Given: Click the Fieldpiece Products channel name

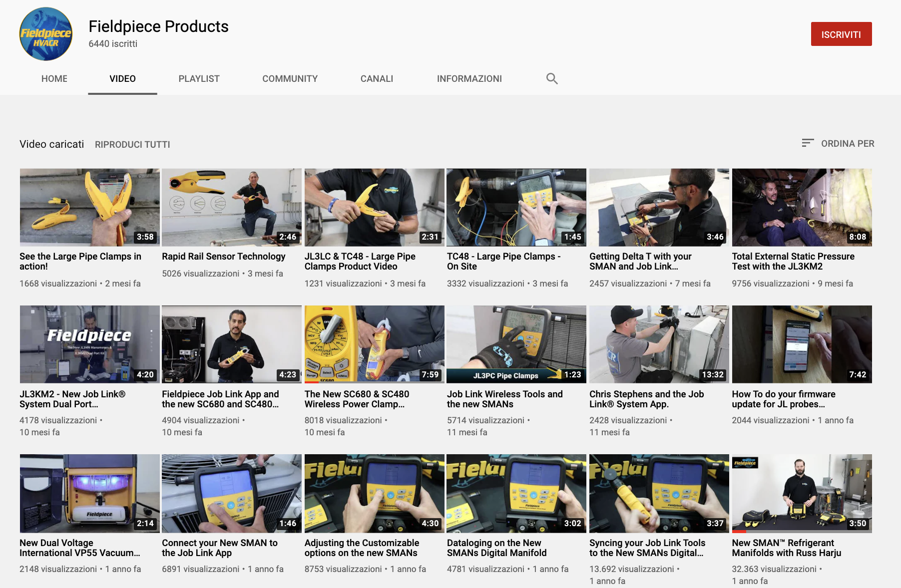Looking at the screenshot, I should pyautogui.click(x=158, y=26).
